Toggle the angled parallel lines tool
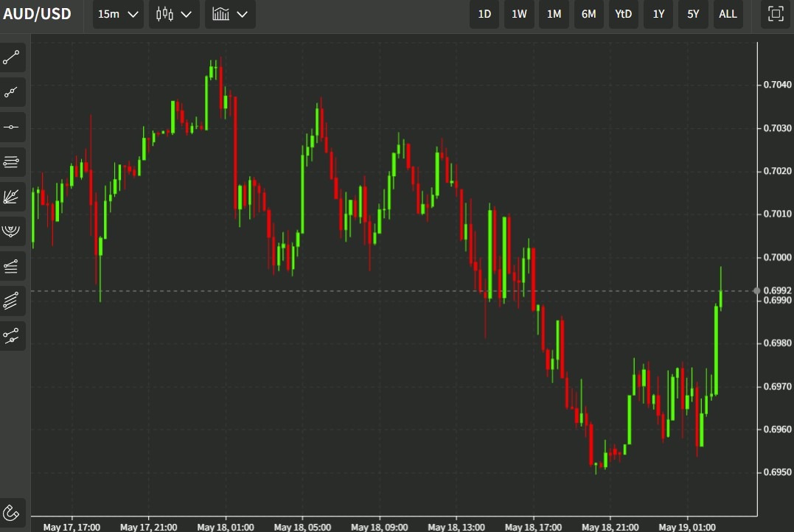The width and height of the screenshot is (794, 532). (12, 301)
